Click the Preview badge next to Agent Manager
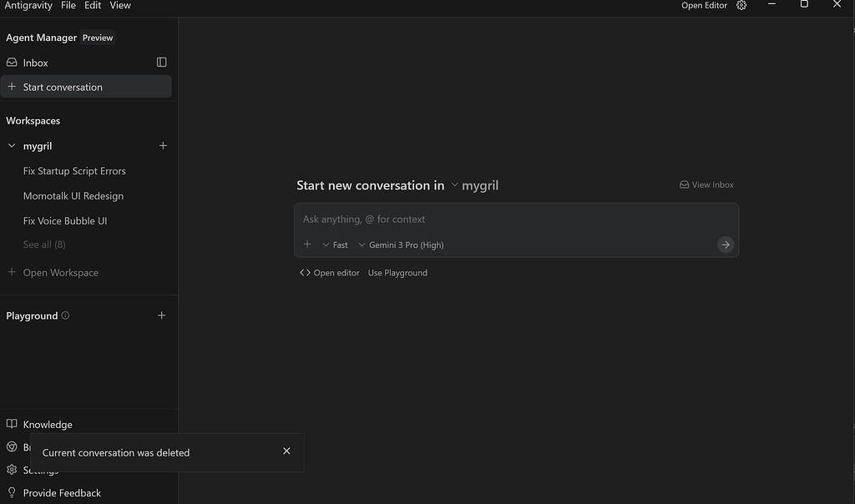 pyautogui.click(x=98, y=38)
